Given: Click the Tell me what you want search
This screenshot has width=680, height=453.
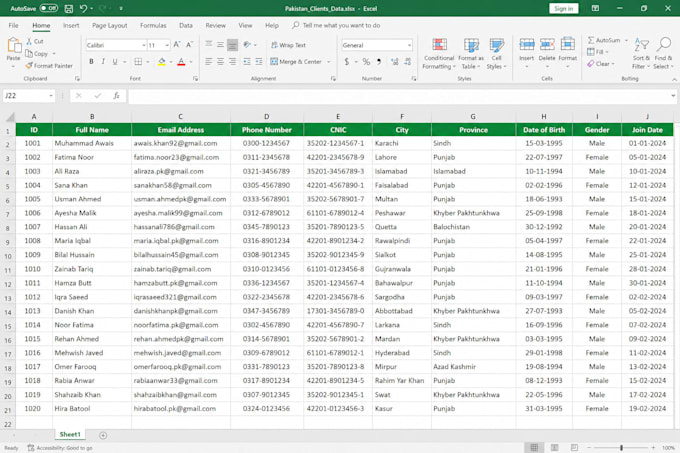Looking at the screenshot, I should pyautogui.click(x=337, y=25).
